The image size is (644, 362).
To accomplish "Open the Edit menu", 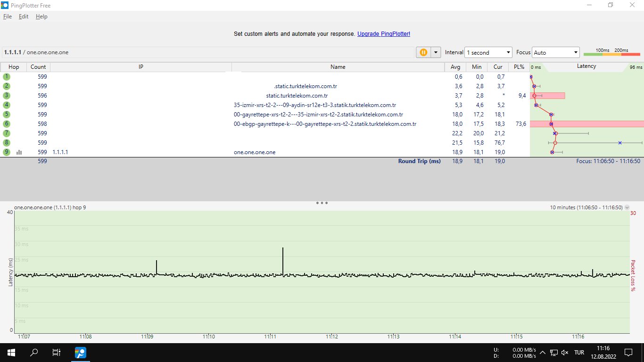I will (24, 16).
